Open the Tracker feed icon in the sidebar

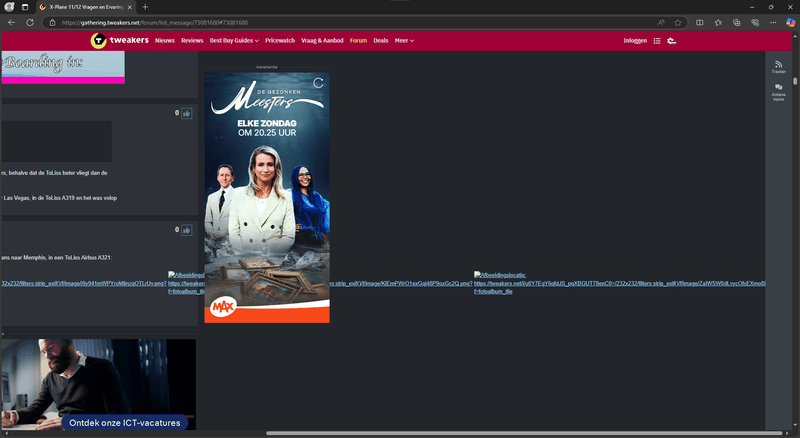click(779, 66)
